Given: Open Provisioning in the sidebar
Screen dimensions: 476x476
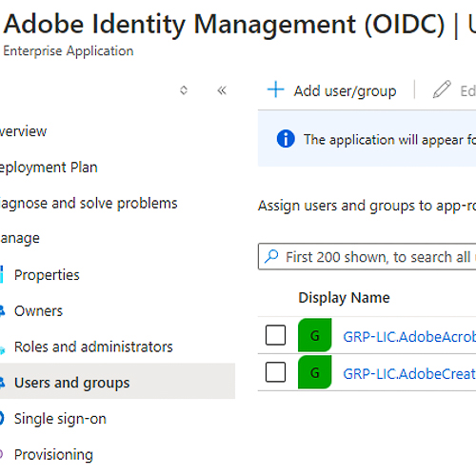Looking at the screenshot, I should tap(53, 455).
